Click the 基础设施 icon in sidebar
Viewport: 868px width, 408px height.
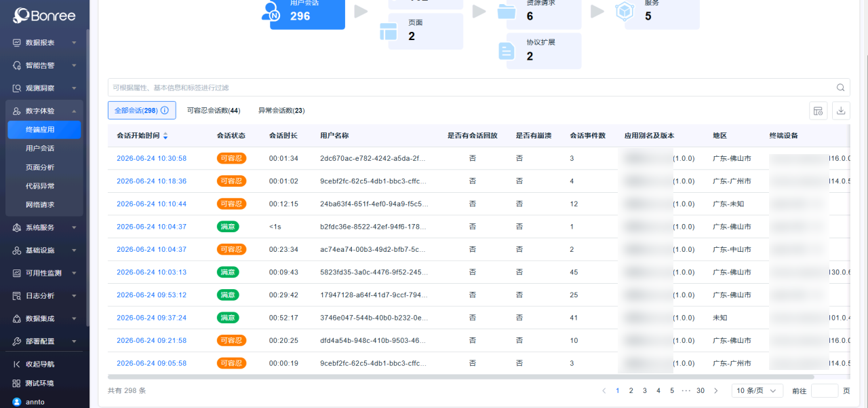point(17,251)
